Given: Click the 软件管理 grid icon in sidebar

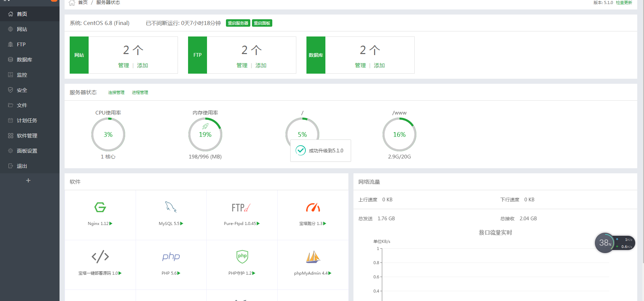Looking at the screenshot, I should (10, 135).
